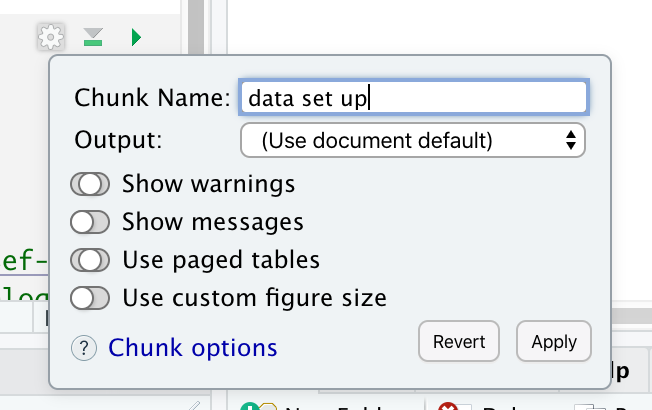Run all chunks above icon
Image resolution: width=652 pixels, height=410 pixels.
[x=93, y=38]
